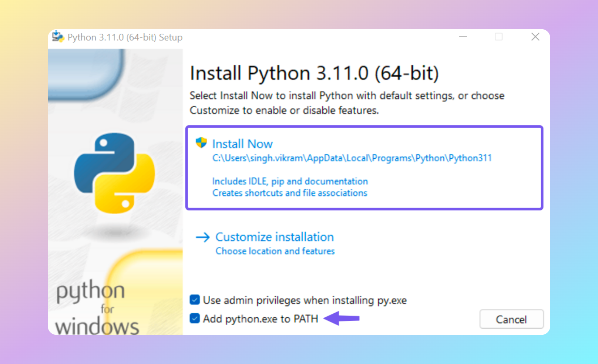Click the blue arrow icon next to Customize installation
Viewport: 598px width, 364px height.
point(203,237)
